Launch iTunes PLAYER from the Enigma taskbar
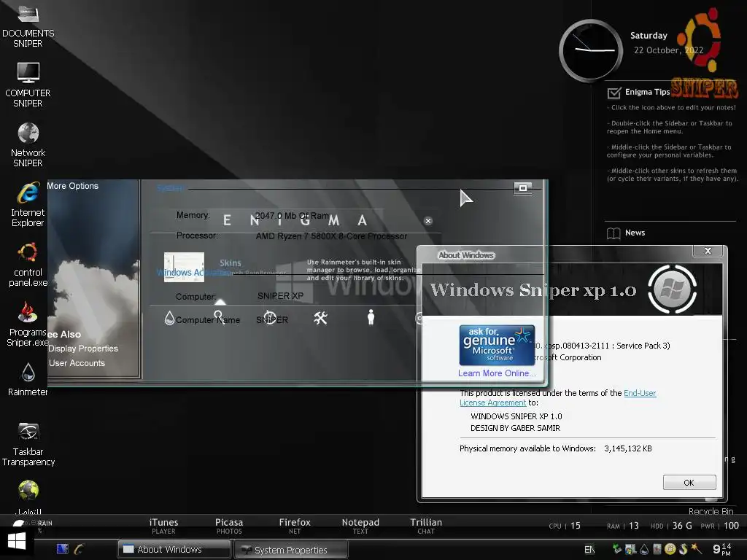 [163, 526]
